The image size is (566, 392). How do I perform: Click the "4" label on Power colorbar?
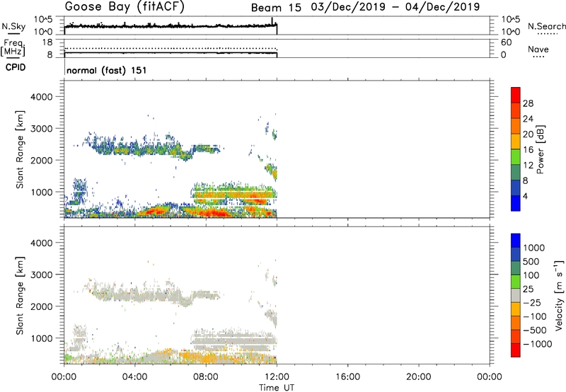(x=526, y=197)
